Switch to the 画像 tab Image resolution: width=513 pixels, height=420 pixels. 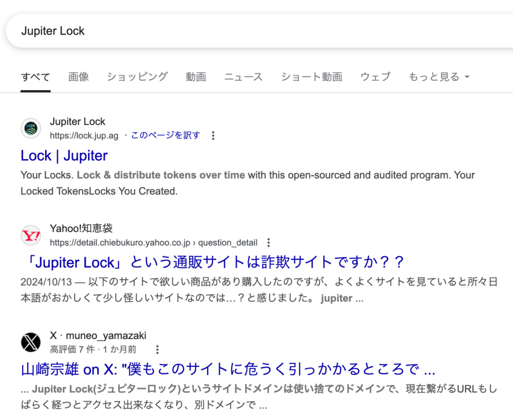[79, 77]
